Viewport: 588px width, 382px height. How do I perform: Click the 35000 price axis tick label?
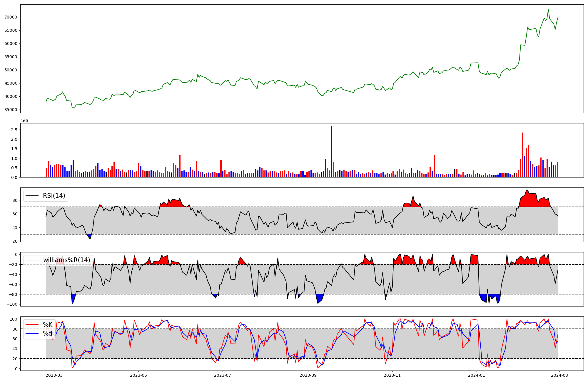pos(11,110)
